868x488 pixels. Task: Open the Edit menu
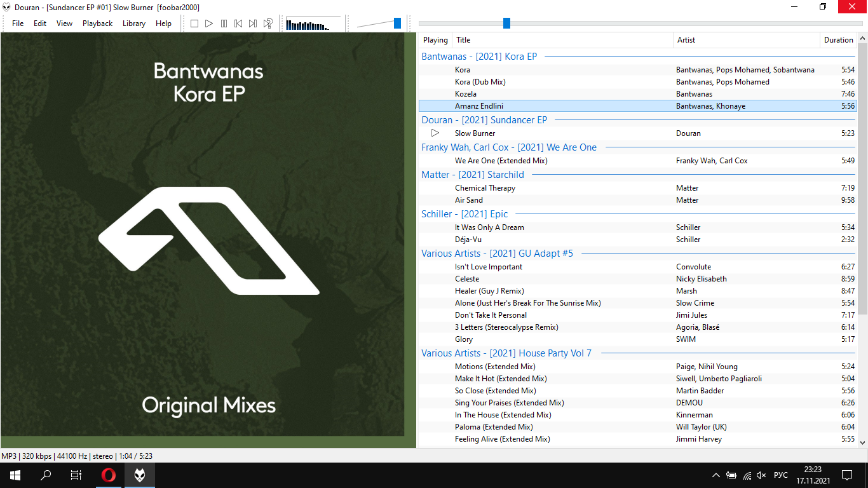[x=40, y=24]
